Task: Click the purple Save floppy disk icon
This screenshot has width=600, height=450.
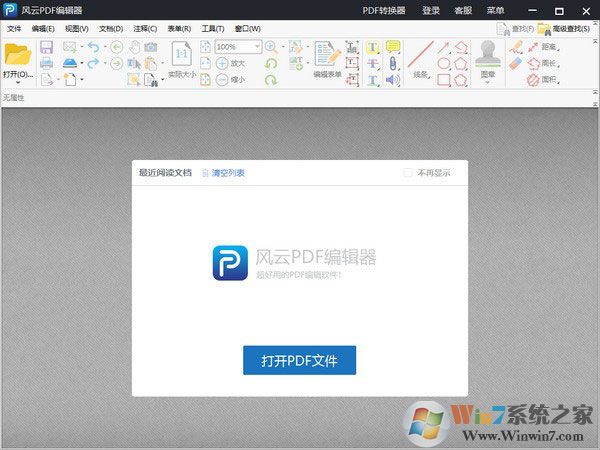Action: coord(47,47)
